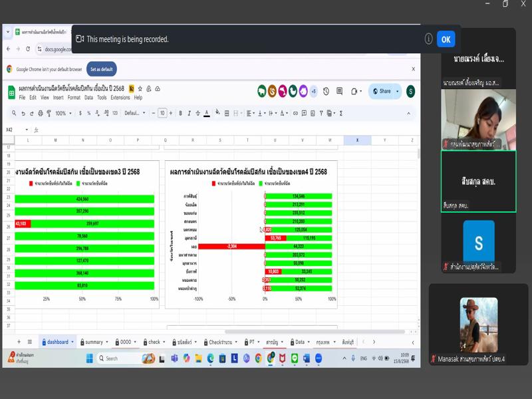The height and width of the screenshot is (399, 532).
Task: Reload the page in Chrome
Action: coord(28,49)
